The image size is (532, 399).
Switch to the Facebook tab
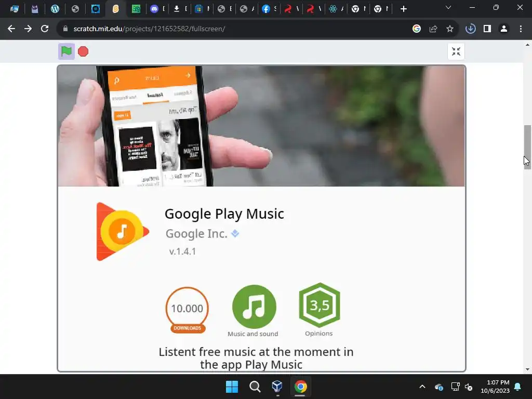click(269, 9)
